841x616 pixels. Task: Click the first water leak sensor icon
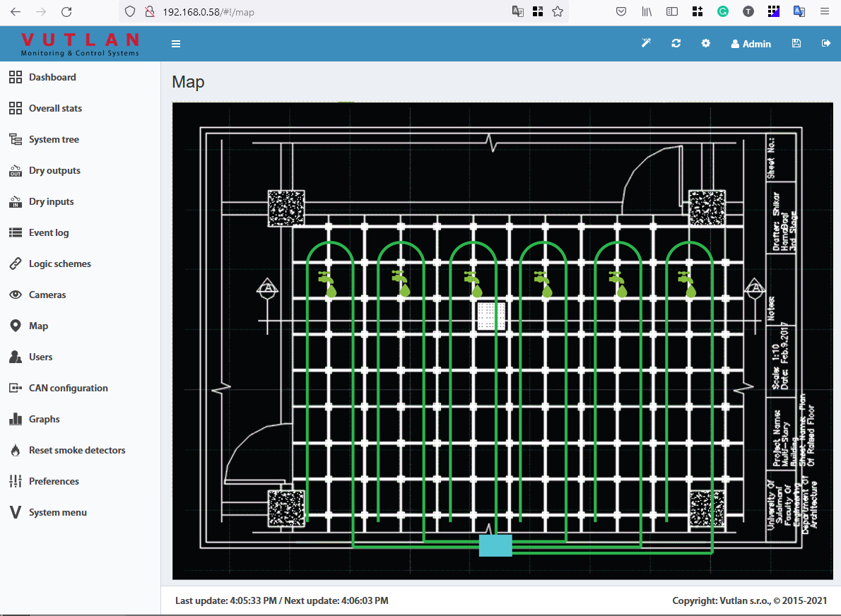click(328, 283)
